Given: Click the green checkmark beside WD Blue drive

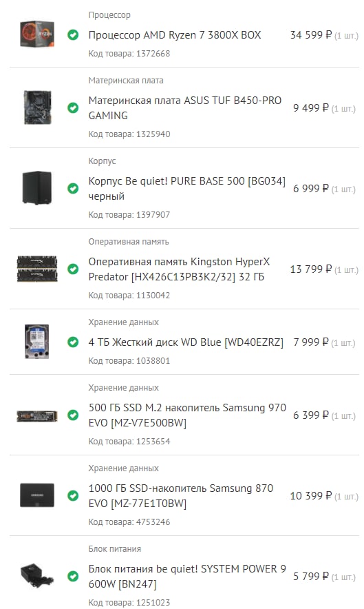Looking at the screenshot, I should [73, 342].
